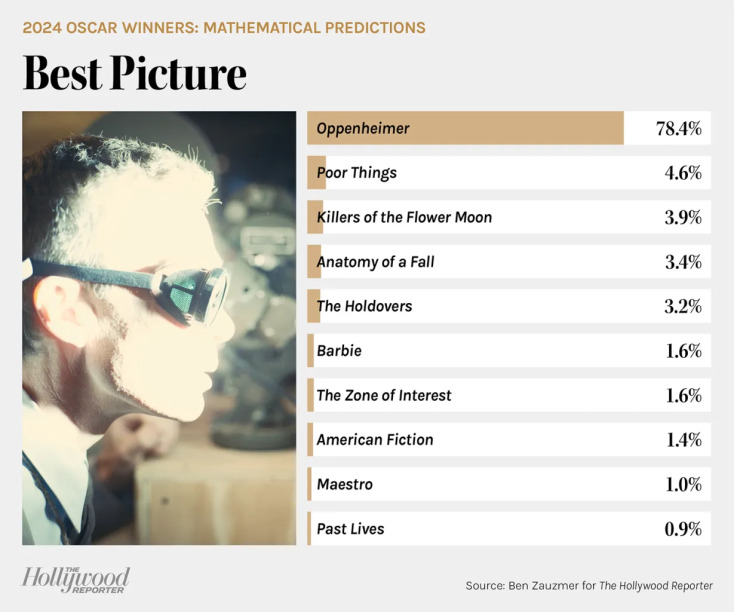734x612 pixels.
Task: Select the Barbie row label
Action: coord(339,351)
